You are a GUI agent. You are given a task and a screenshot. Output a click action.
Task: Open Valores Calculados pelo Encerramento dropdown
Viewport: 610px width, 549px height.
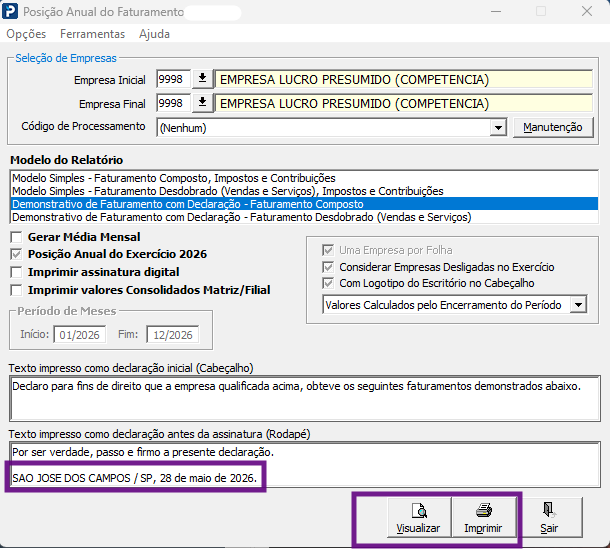tap(578, 305)
